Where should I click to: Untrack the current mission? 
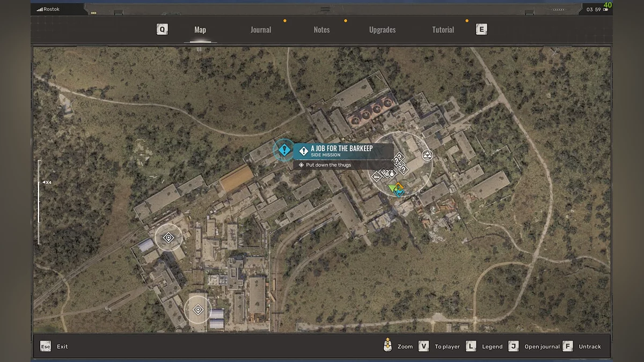point(590,346)
